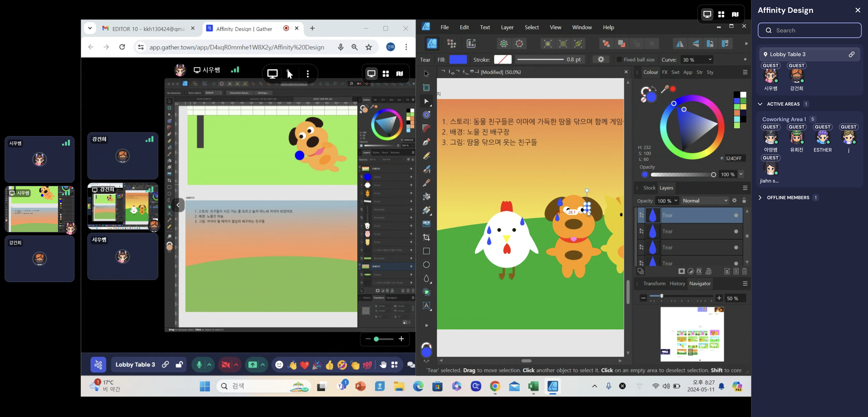This screenshot has width=868, height=417.
Task: Open stroke settings gear in context bar
Action: (x=601, y=60)
